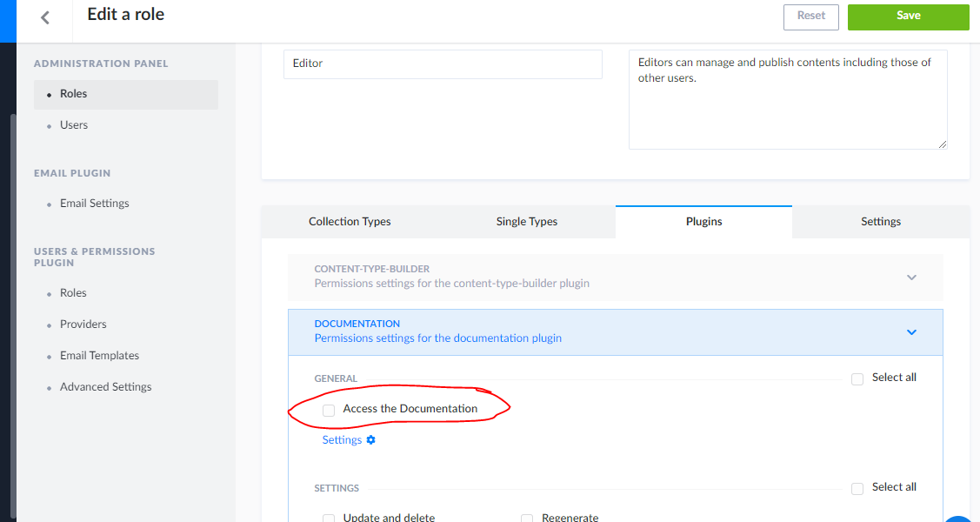Screen dimensions: 980x522
Task: Enable the circled "Access the Documentation" checkbox
Action: click(x=328, y=409)
